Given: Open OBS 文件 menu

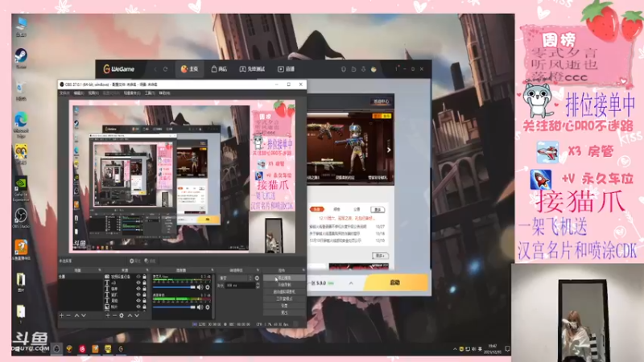Looking at the screenshot, I should coord(64,93).
